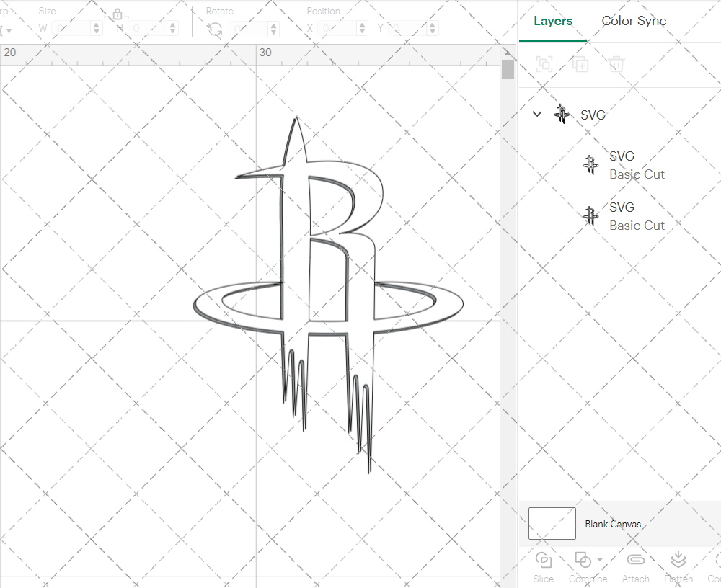Toggle the size aspect ratio lock
The image size is (721, 588).
[x=118, y=14]
